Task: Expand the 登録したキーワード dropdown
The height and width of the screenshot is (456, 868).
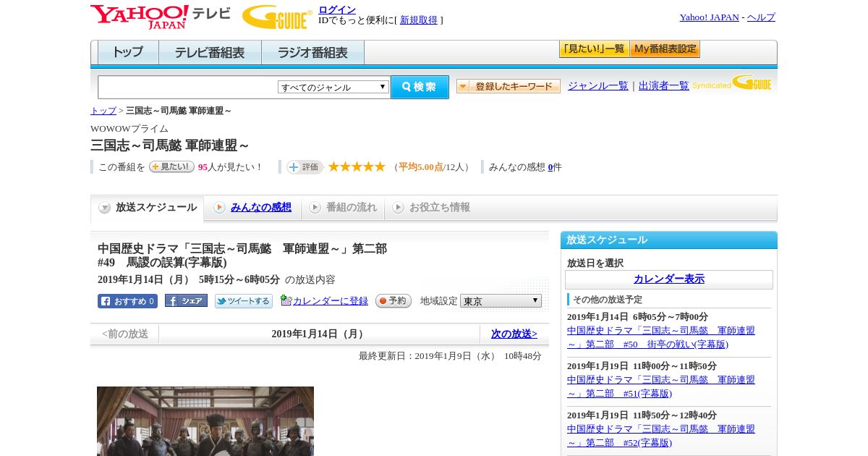Action: tap(508, 86)
